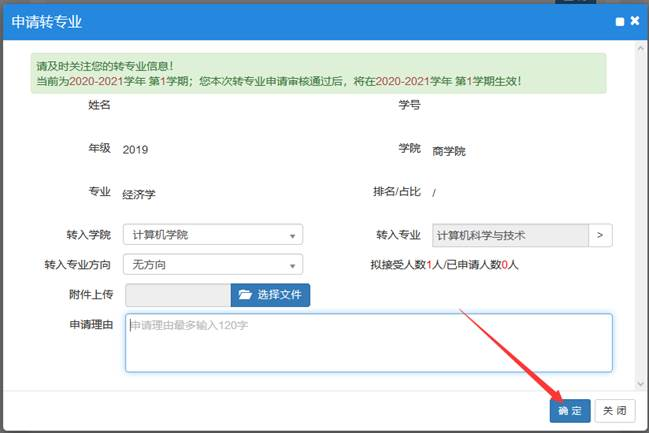649x433 pixels.
Task: Close the dialog with the X icon
Action: (635, 21)
